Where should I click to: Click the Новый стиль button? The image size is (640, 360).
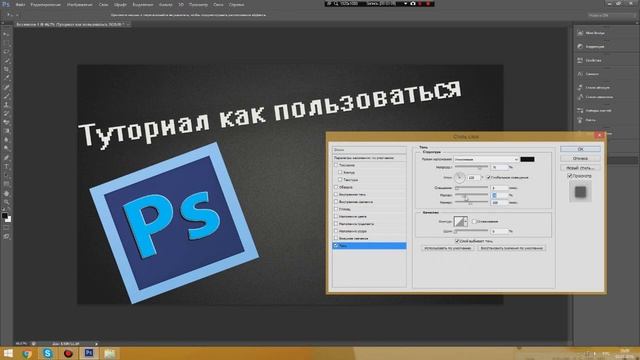coord(580,168)
